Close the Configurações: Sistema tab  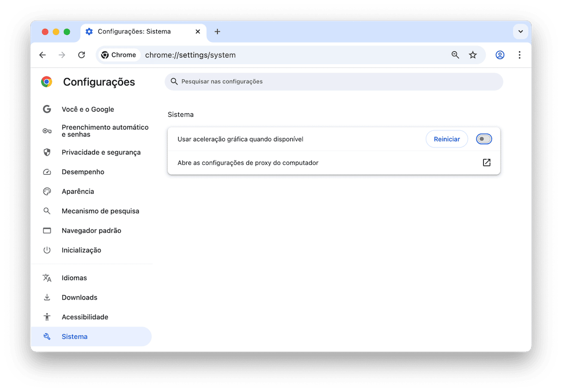pyautogui.click(x=198, y=31)
